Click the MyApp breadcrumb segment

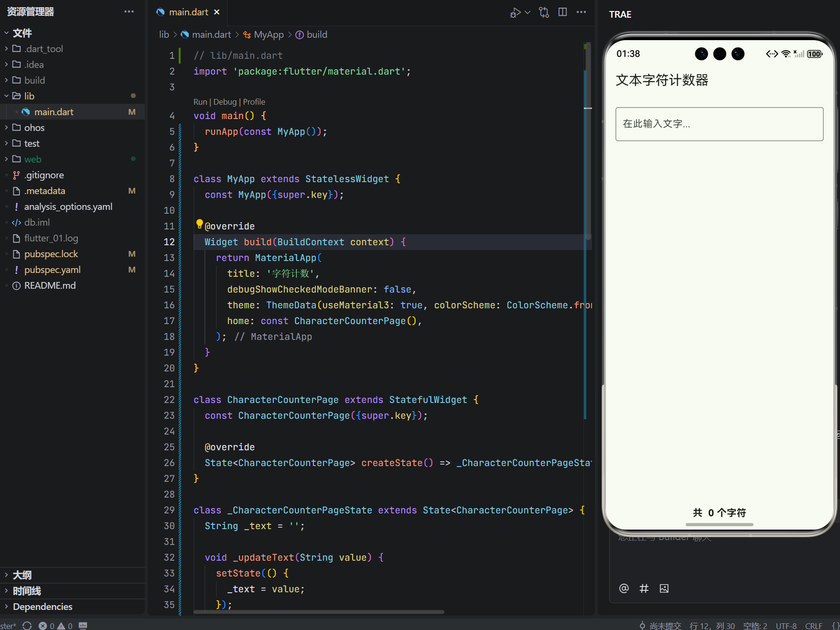(263, 34)
